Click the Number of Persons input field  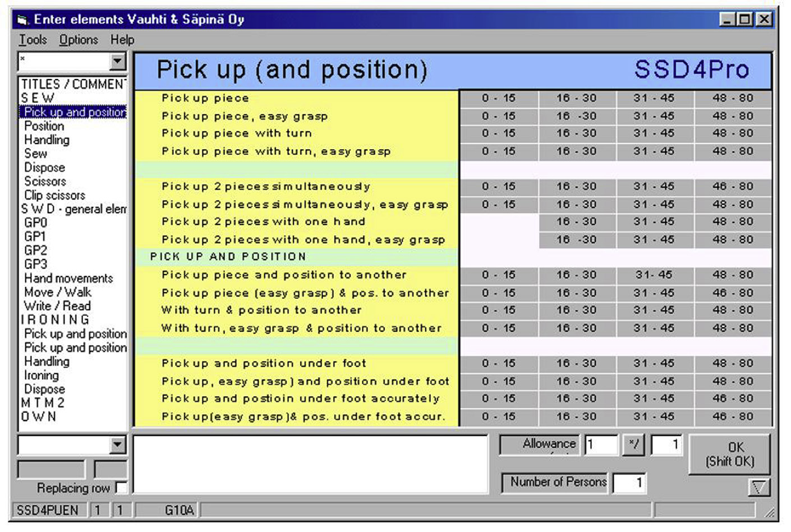(x=629, y=483)
